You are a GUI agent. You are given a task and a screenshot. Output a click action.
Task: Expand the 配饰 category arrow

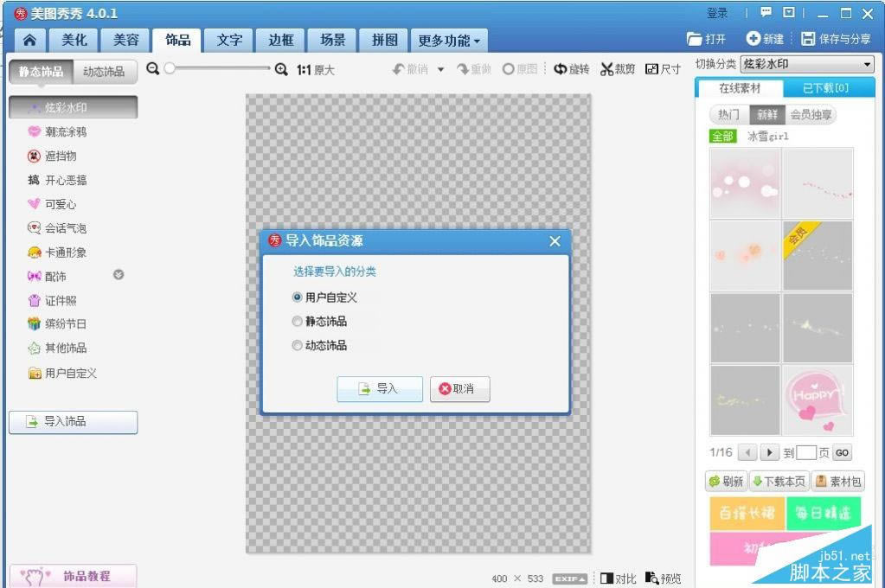119,275
